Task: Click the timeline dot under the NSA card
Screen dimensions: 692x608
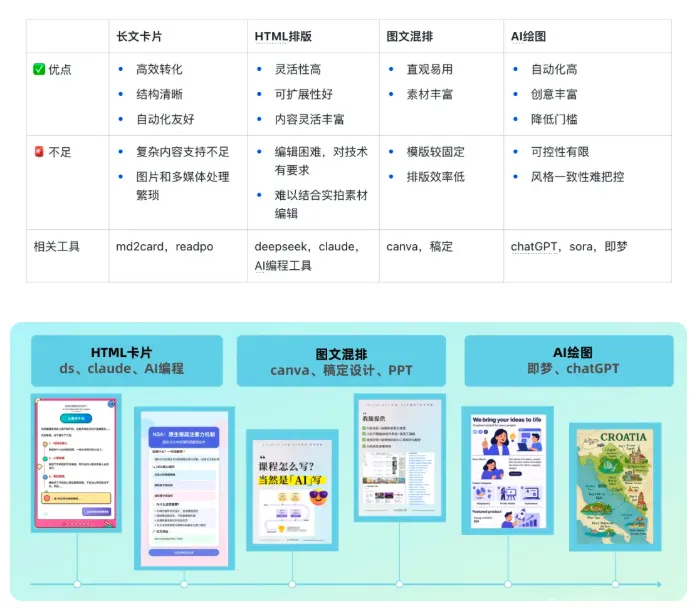Action: 184,584
